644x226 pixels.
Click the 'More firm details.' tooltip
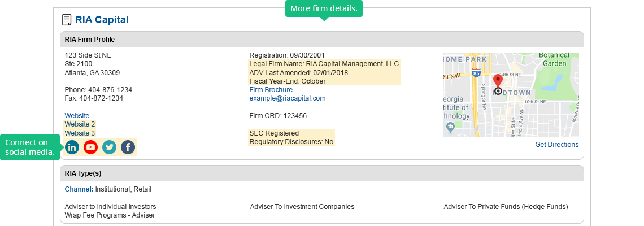324,8
